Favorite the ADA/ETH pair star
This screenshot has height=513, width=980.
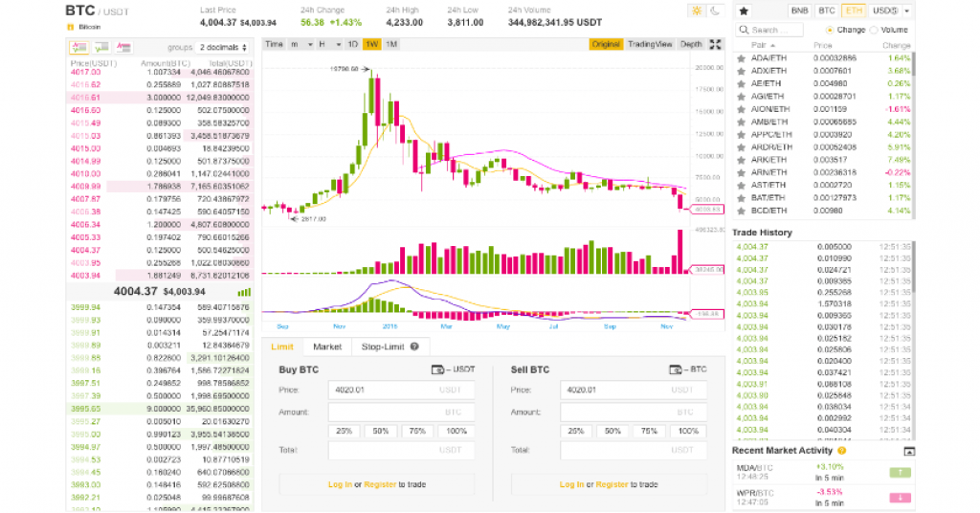(741, 59)
